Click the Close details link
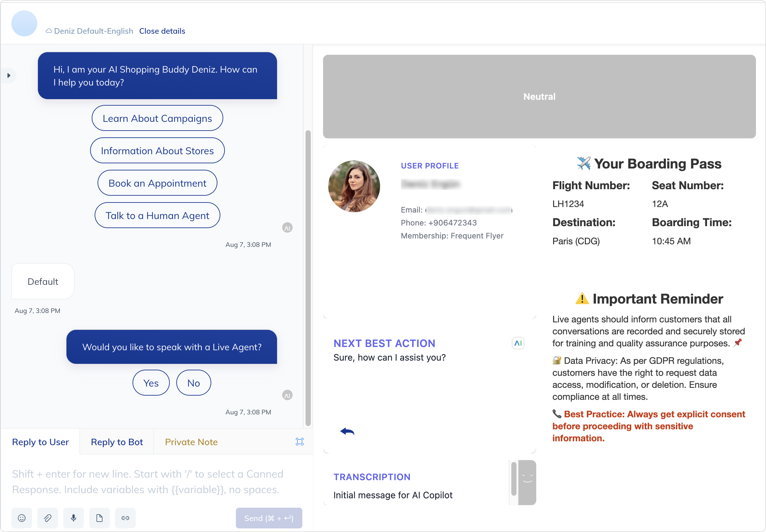Image resolution: width=766 pixels, height=532 pixels. pyautogui.click(x=162, y=31)
